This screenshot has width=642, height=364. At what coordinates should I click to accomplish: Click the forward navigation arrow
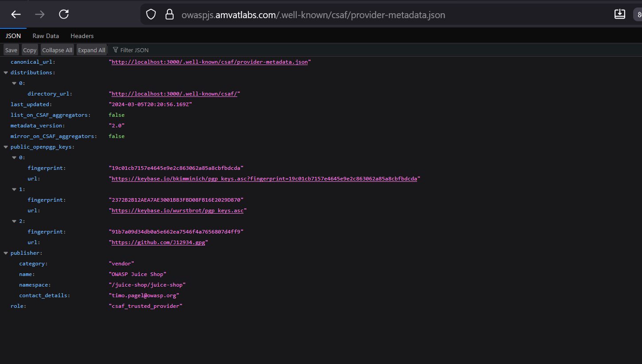pyautogui.click(x=40, y=15)
